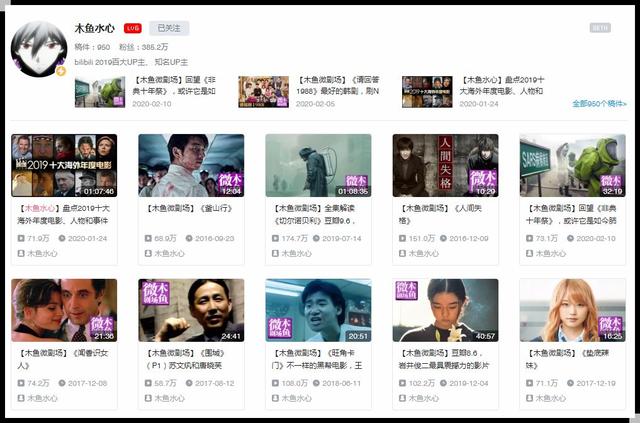Click clock icon beside 2017-12-08
Screen dimensions: 640x423
coord(62,383)
